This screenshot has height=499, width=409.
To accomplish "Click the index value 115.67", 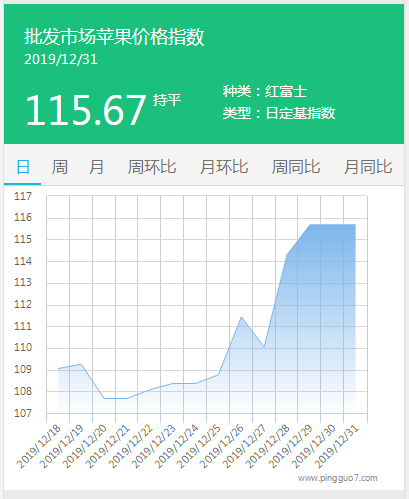I will pos(86,110).
